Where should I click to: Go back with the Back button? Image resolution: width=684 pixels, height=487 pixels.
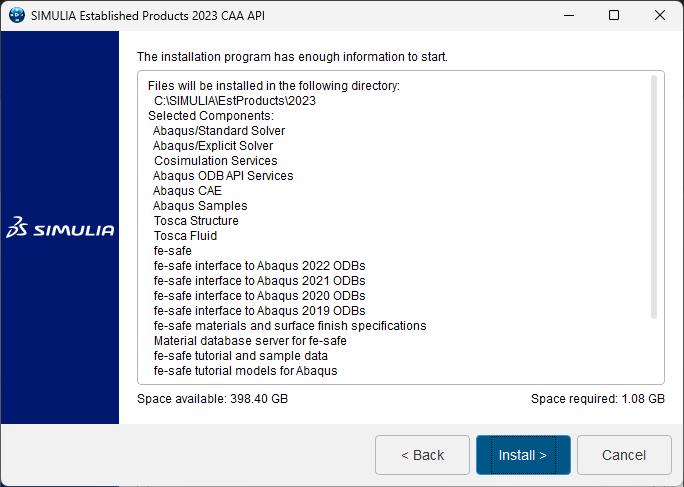point(422,455)
